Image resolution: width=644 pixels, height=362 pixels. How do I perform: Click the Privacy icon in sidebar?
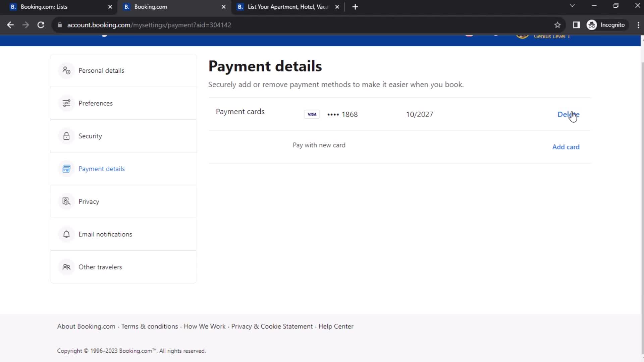pos(66,201)
